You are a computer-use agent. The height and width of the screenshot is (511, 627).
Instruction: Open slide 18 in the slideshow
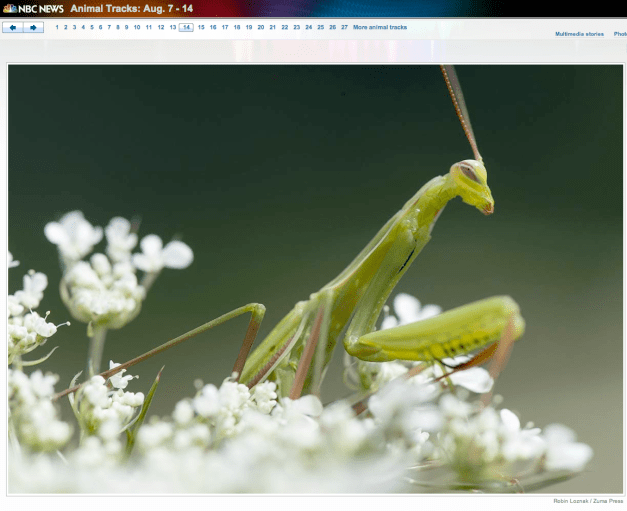[x=236, y=28]
